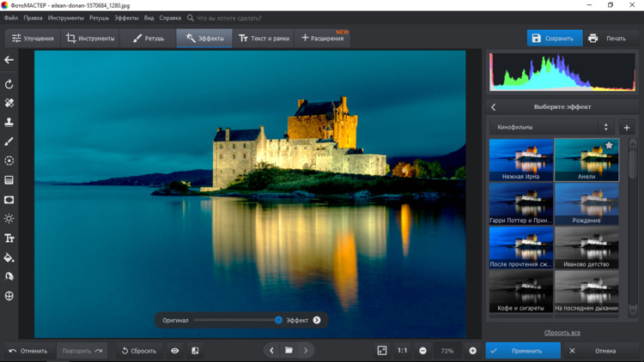Select the paint bucket fill tool

tap(9, 257)
